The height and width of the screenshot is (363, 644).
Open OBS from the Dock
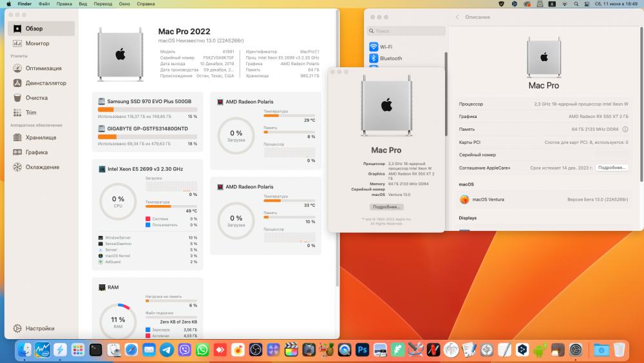click(256, 350)
